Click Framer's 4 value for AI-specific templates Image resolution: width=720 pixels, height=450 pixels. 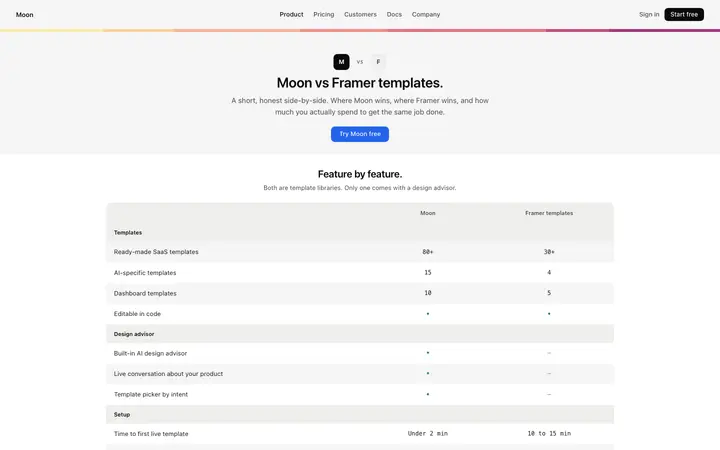[x=549, y=273]
